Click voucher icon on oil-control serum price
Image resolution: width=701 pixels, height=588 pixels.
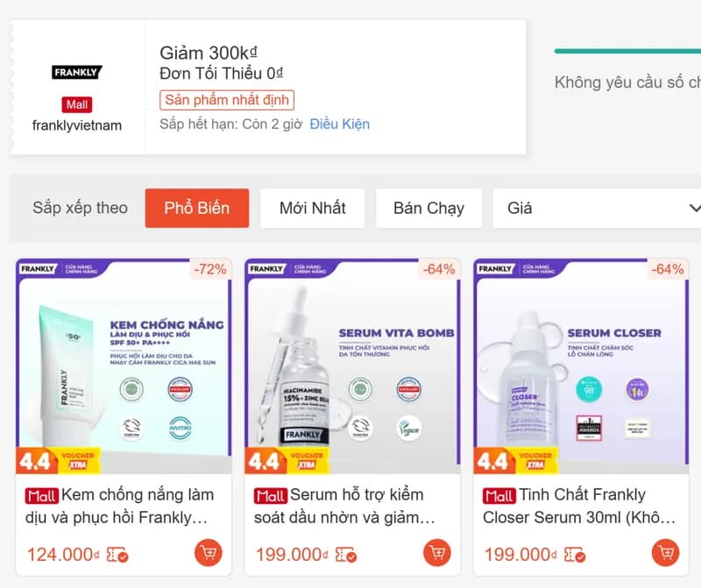click(x=347, y=555)
